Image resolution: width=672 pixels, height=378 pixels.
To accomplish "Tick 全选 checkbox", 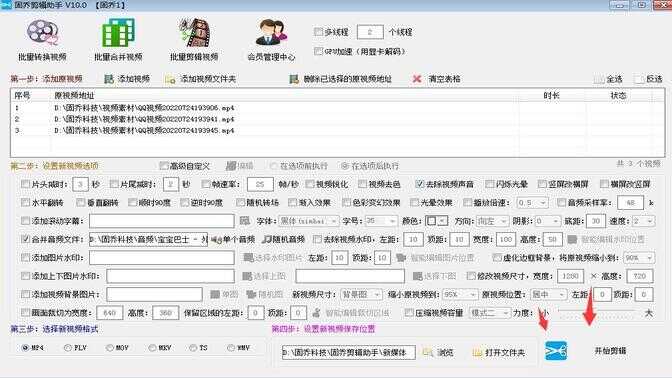I will pyautogui.click(x=599, y=79).
